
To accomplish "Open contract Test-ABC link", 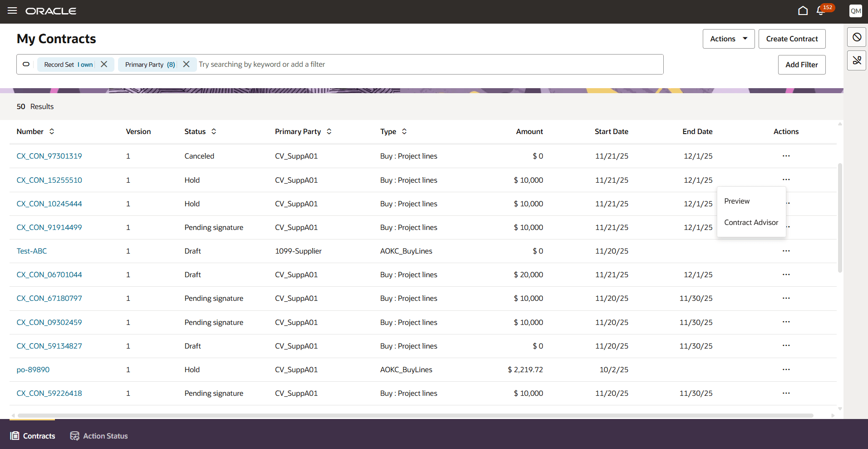I will [31, 251].
